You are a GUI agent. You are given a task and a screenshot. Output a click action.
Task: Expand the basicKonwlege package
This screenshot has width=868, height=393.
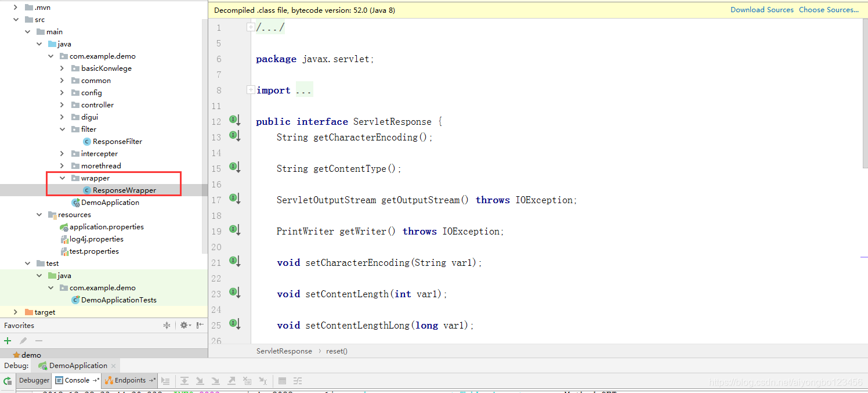pyautogui.click(x=62, y=68)
